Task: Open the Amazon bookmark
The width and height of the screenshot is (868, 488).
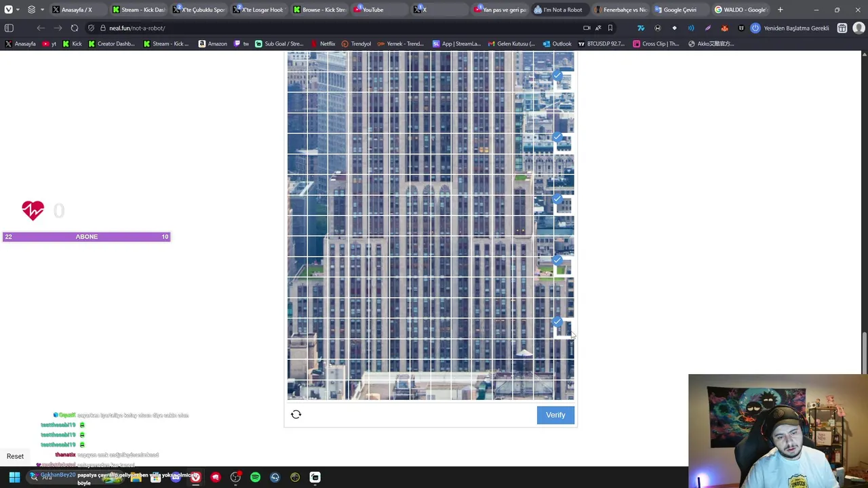Action: point(212,43)
